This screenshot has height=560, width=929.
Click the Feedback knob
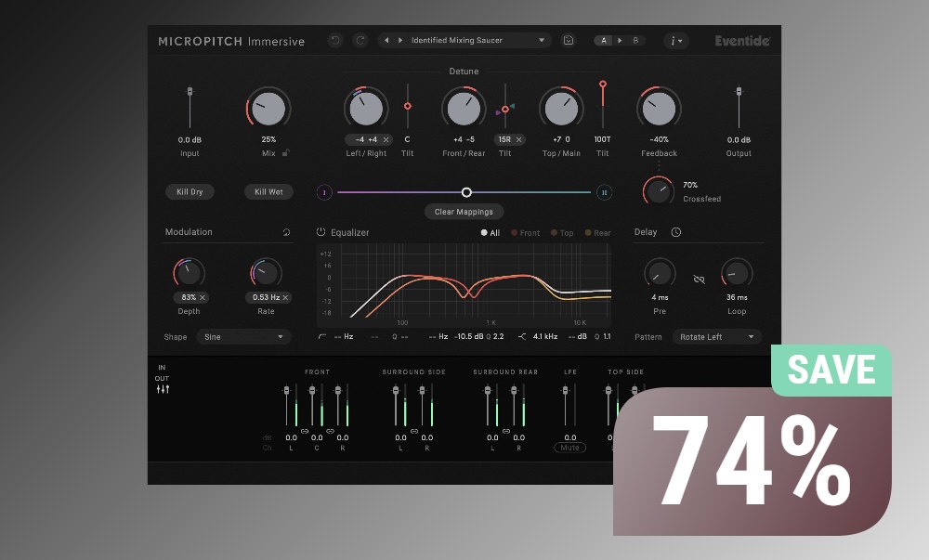pyautogui.click(x=659, y=109)
